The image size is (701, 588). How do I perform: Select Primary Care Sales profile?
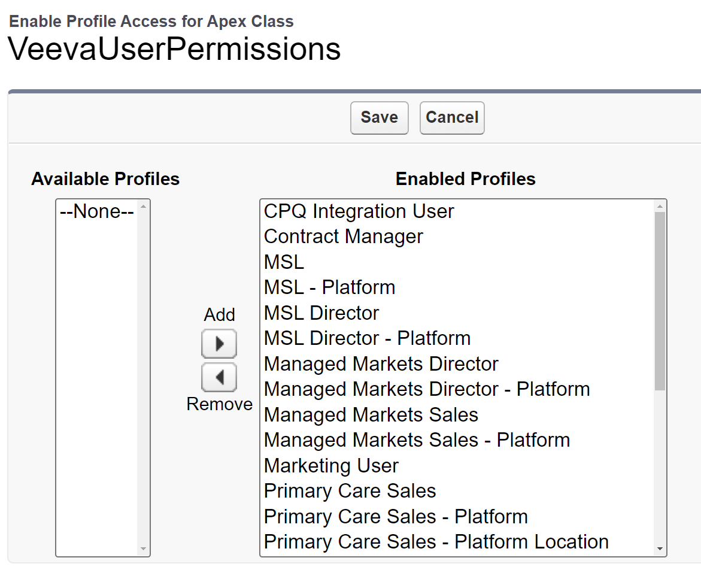[350, 491]
